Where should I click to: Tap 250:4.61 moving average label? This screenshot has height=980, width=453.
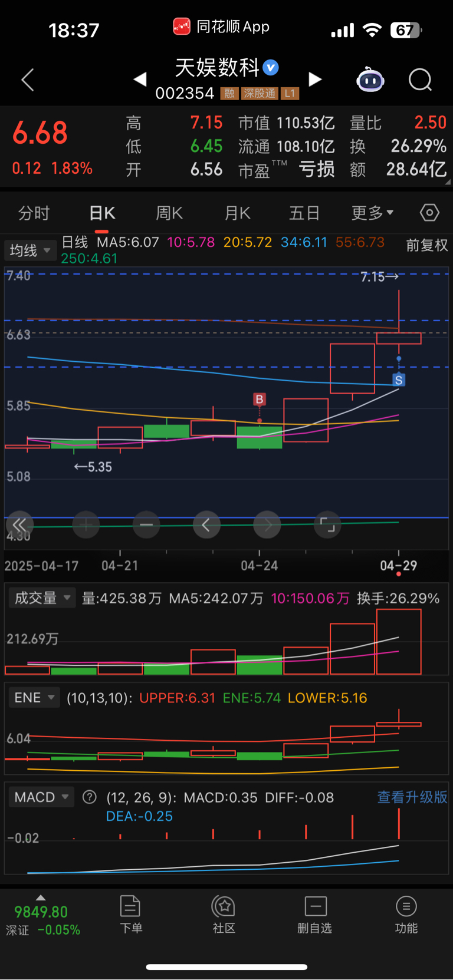click(x=89, y=259)
